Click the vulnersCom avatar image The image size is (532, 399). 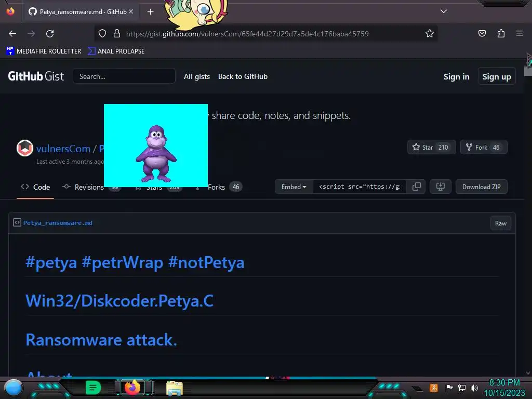coord(25,148)
